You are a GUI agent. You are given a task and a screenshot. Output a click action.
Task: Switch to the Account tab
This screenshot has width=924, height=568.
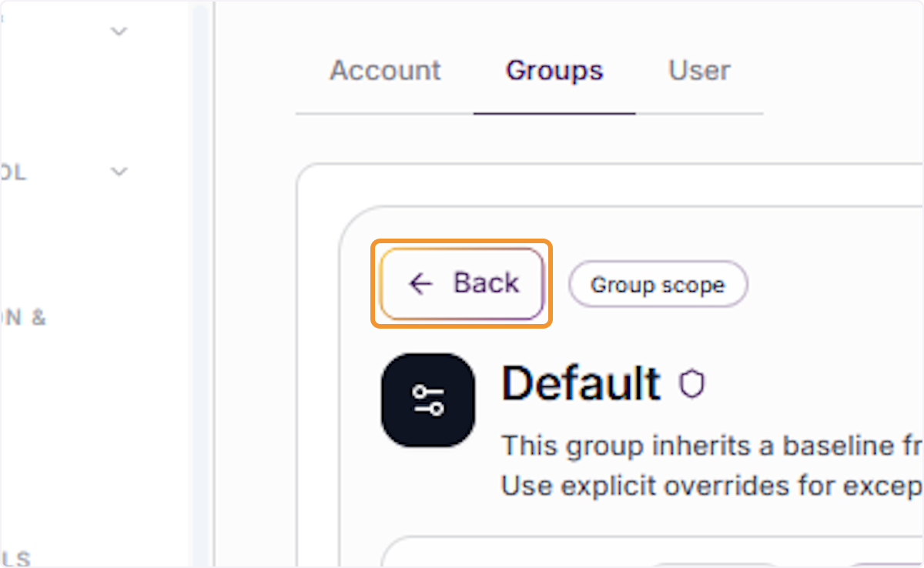point(386,71)
